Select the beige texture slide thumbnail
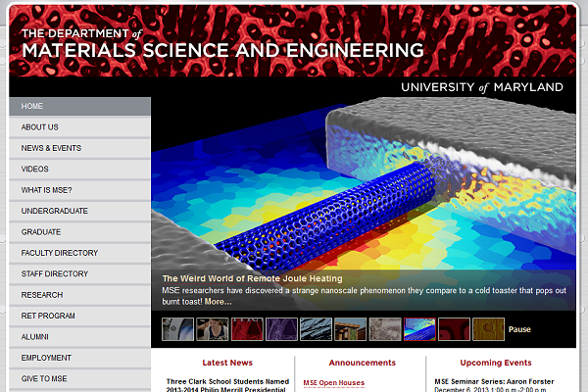Screen dimensions: 588x392 [385, 329]
